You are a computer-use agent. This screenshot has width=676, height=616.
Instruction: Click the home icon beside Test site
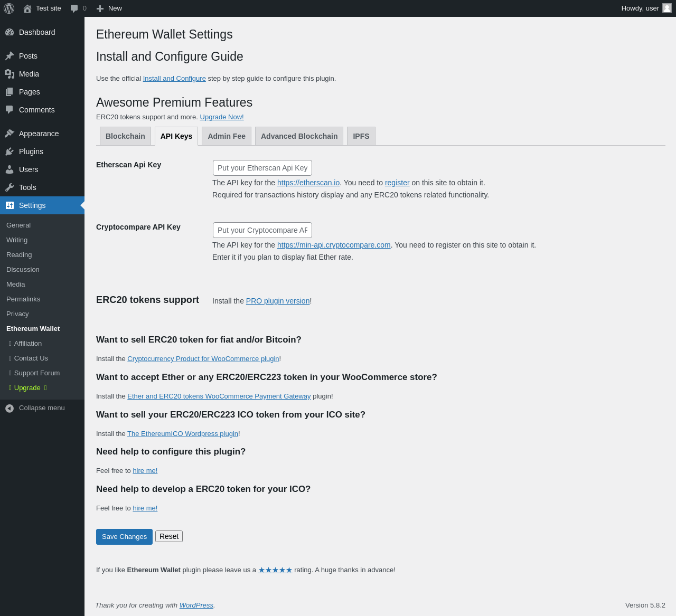pyautogui.click(x=27, y=8)
